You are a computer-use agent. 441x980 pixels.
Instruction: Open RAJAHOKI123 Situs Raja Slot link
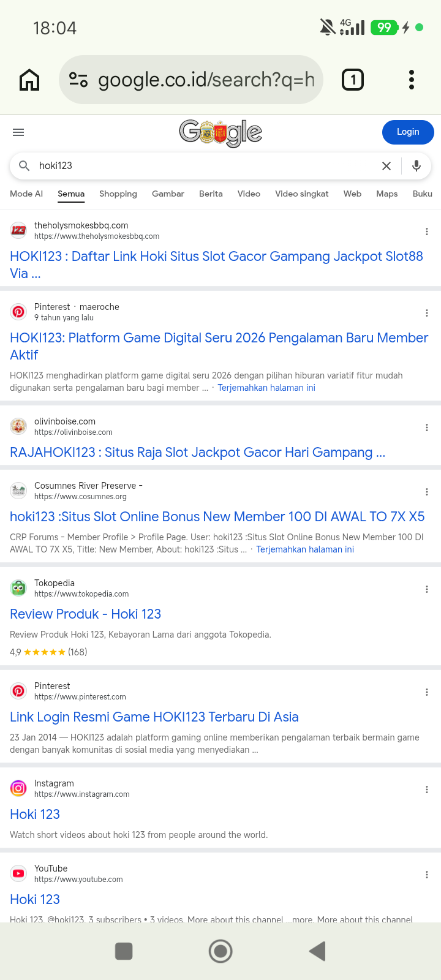(198, 453)
